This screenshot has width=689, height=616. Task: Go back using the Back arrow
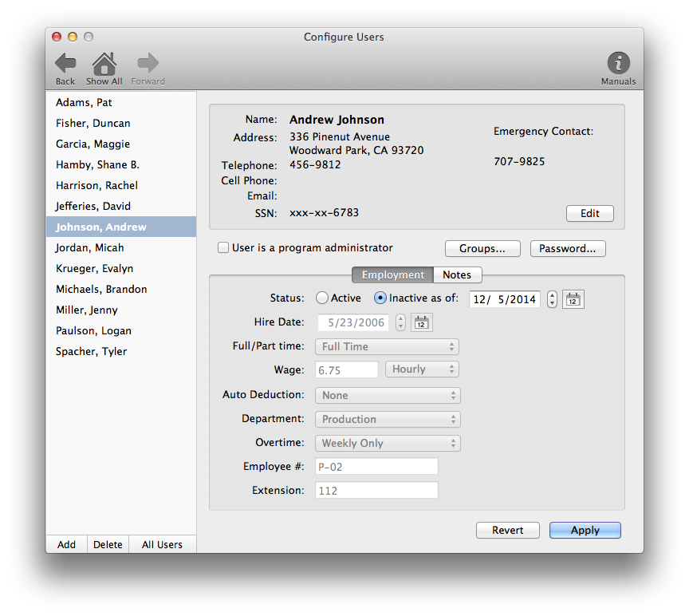[65, 63]
